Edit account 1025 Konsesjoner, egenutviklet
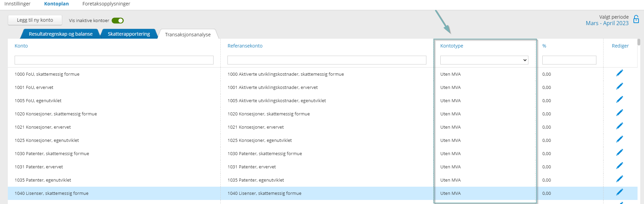 coord(620,139)
